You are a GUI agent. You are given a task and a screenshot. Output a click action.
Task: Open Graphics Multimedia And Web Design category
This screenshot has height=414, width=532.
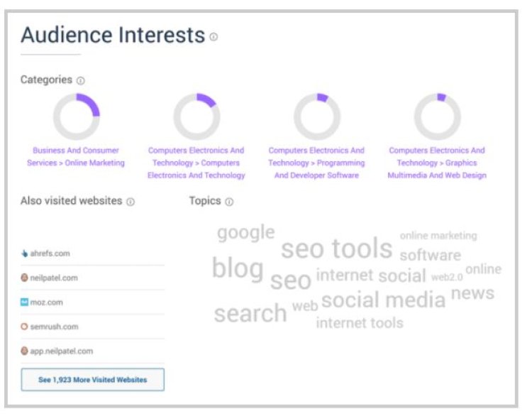437,163
